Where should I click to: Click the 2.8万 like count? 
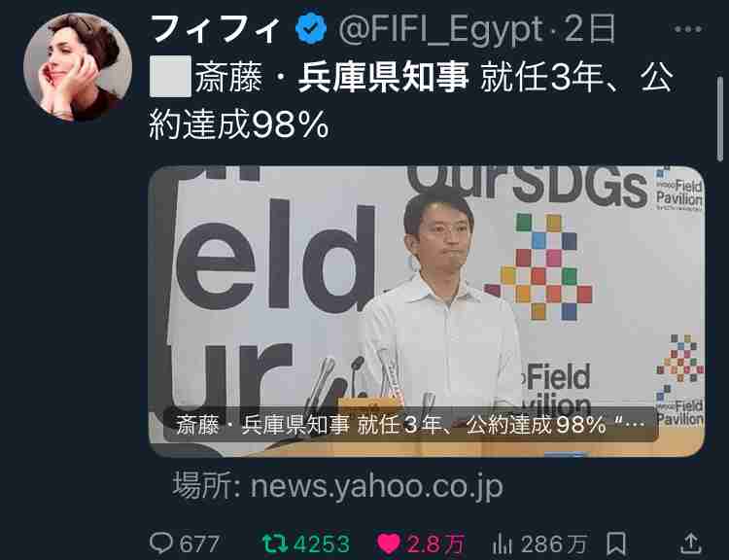(435, 543)
